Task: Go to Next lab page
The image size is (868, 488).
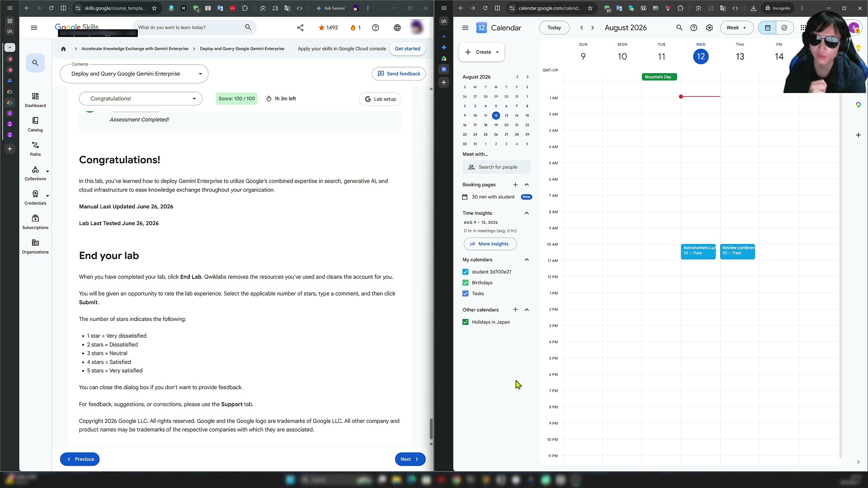Action: tap(410, 459)
